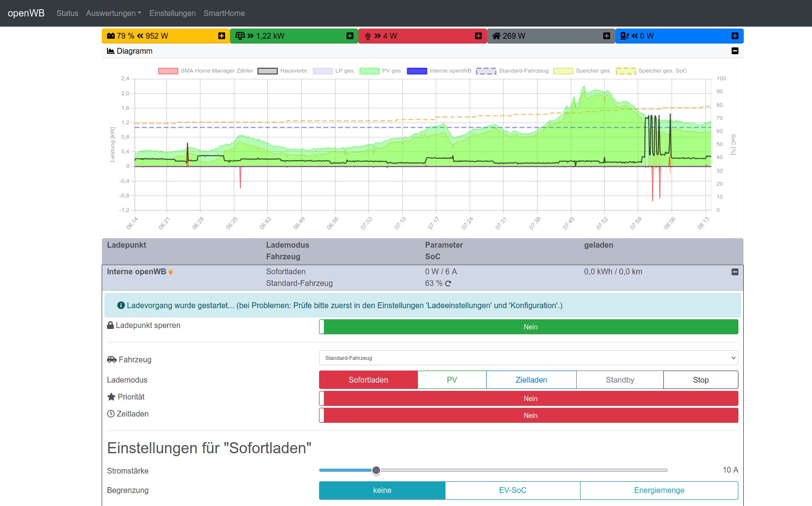
Task: Expand the yellow battery storage card
Action: [222, 36]
